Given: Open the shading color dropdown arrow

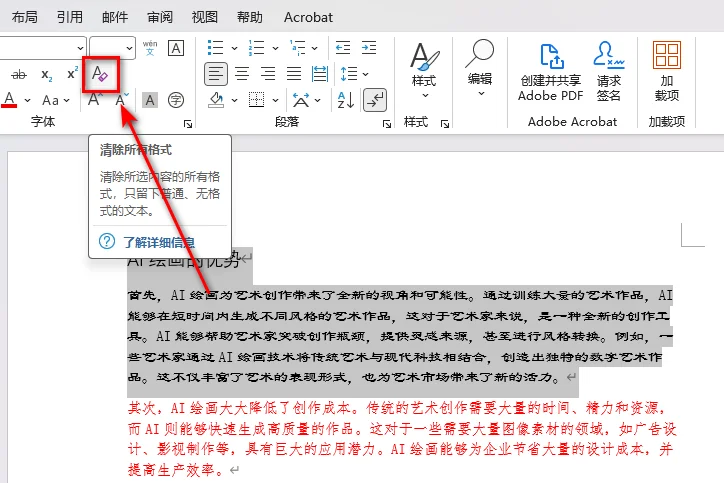Looking at the screenshot, I should 234,100.
